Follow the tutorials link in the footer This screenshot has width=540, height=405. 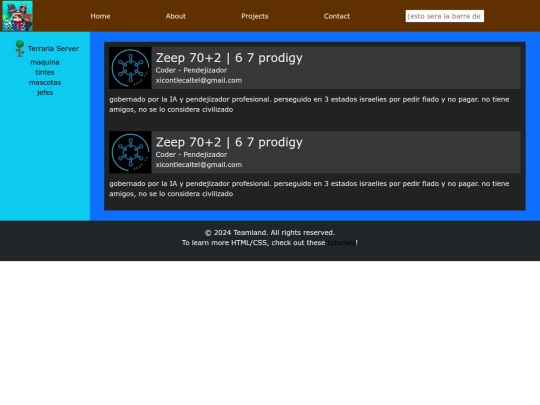click(341, 243)
